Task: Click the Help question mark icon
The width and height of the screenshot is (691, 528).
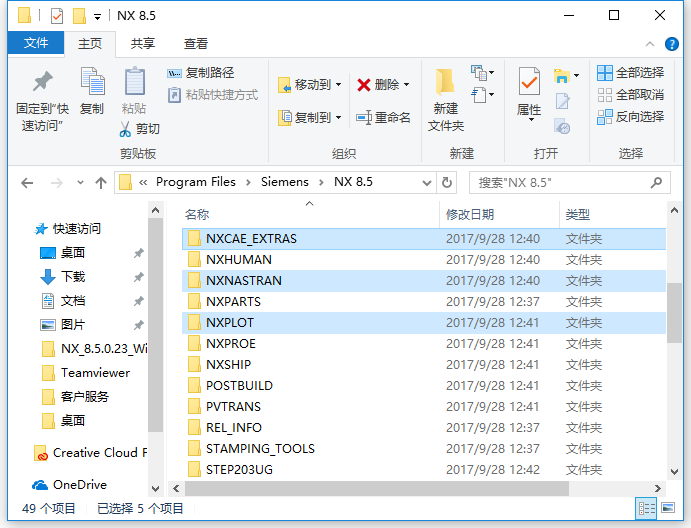Action: tap(672, 44)
